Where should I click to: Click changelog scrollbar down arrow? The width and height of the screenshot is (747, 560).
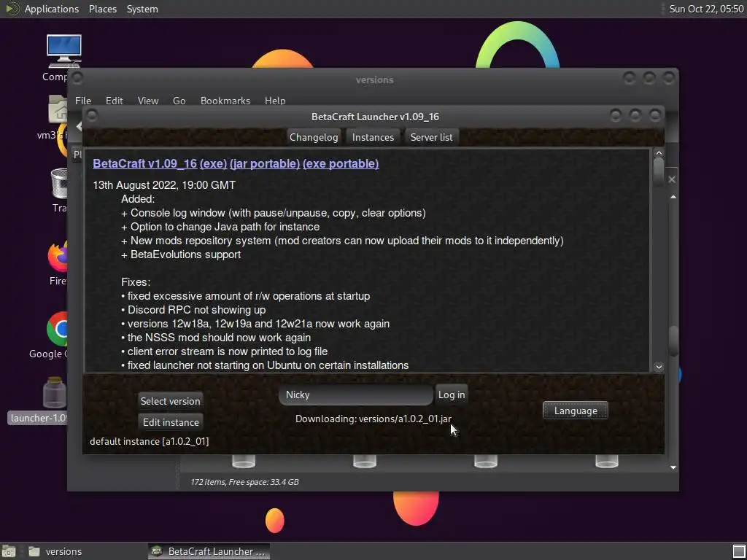click(x=659, y=367)
